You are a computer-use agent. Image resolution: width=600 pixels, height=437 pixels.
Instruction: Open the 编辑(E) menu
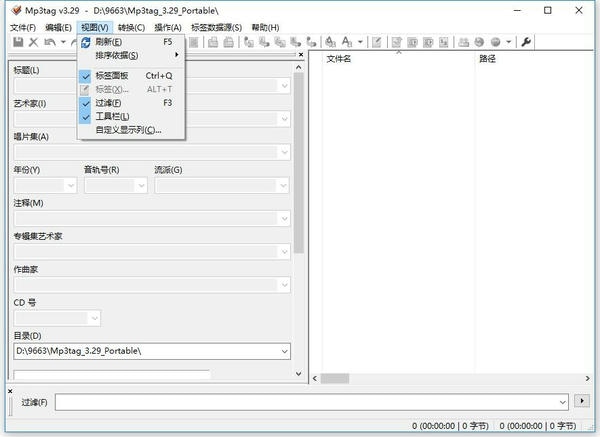click(58, 28)
